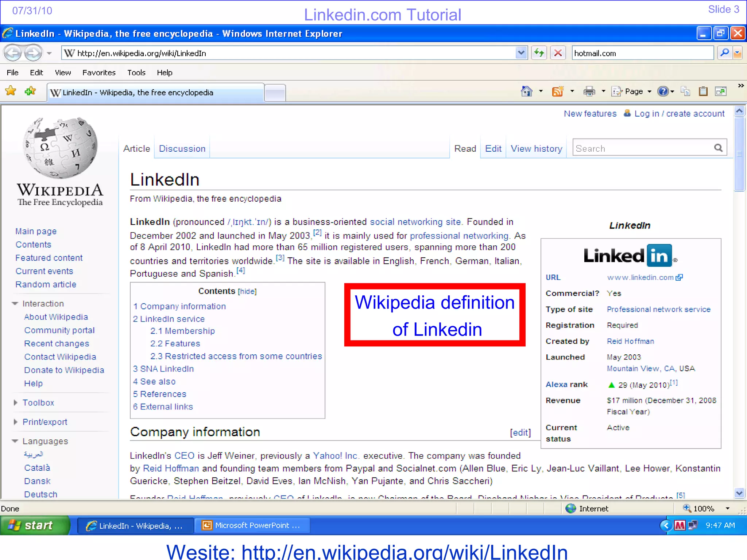The image size is (747, 560).
Task: Click [edit] beside Company information
Action: coord(520,432)
